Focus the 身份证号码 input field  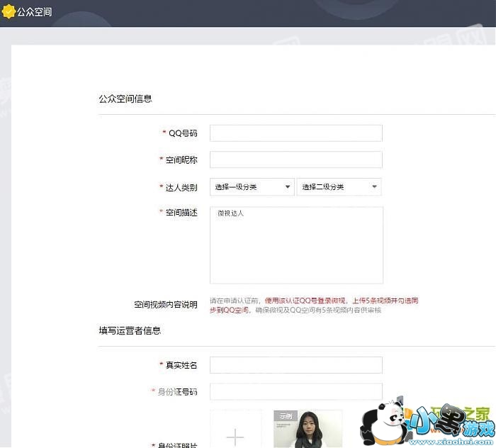[295, 392]
